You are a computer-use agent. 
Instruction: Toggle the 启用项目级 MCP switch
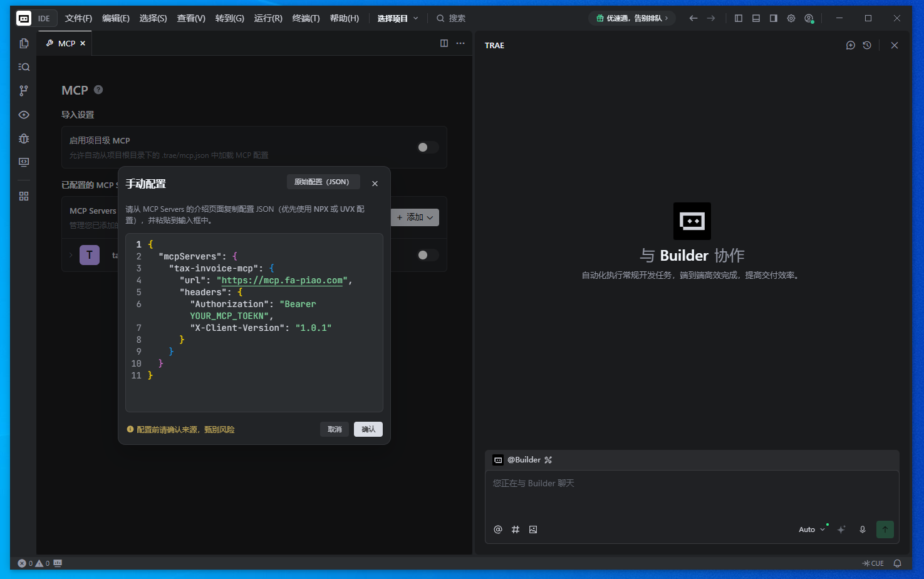coord(428,147)
